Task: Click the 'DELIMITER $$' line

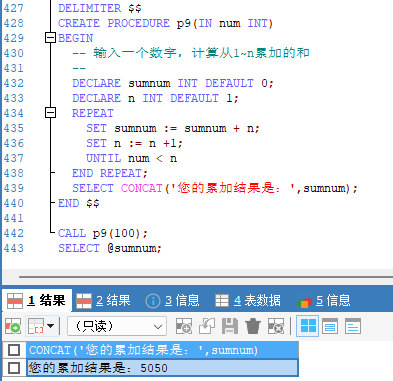Action: pyautogui.click(x=100, y=8)
